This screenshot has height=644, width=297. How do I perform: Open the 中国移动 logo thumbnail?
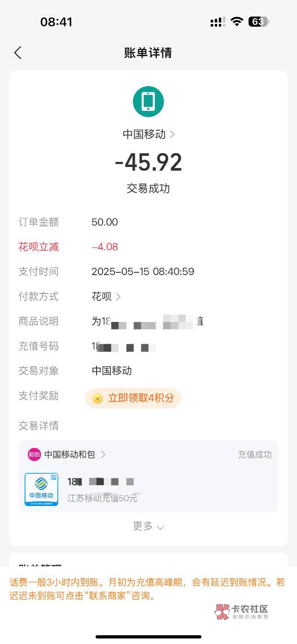(x=41, y=489)
